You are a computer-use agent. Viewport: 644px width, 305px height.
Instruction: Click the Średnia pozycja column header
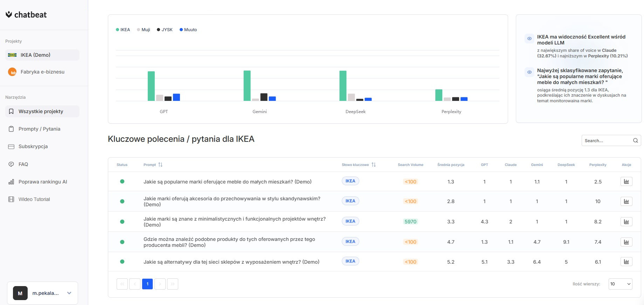(451, 165)
